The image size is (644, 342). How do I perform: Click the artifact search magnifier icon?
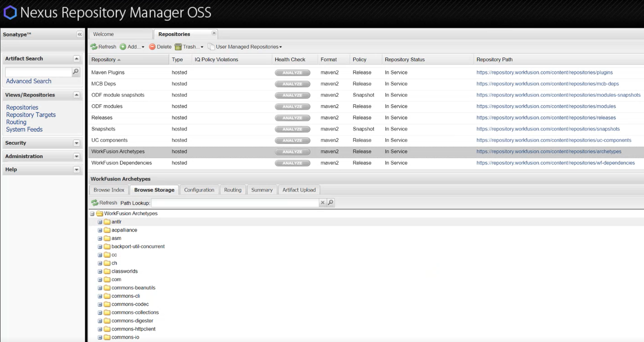[x=76, y=72]
